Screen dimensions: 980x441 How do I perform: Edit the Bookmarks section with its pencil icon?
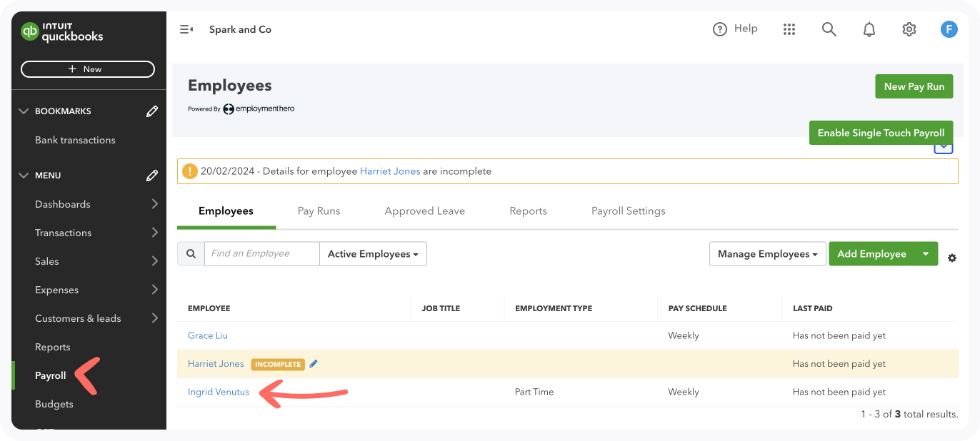(151, 111)
